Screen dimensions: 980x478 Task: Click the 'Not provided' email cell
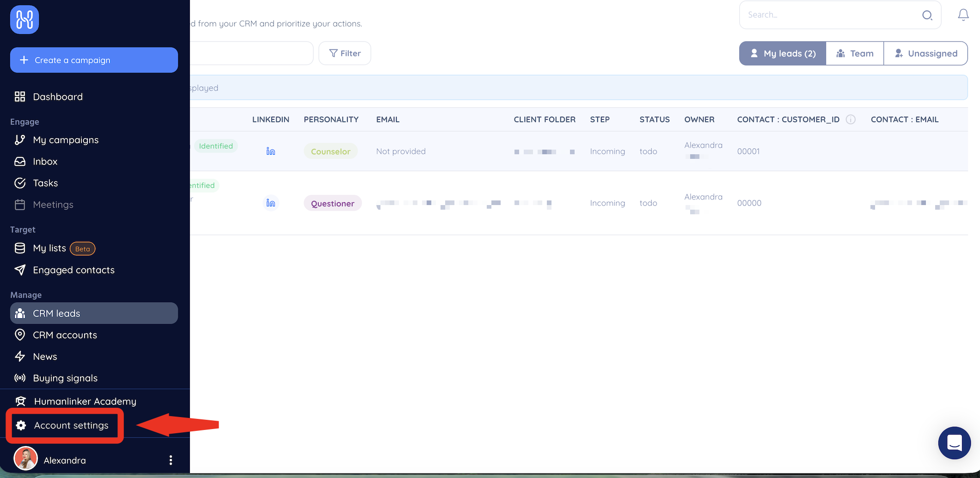coord(401,151)
